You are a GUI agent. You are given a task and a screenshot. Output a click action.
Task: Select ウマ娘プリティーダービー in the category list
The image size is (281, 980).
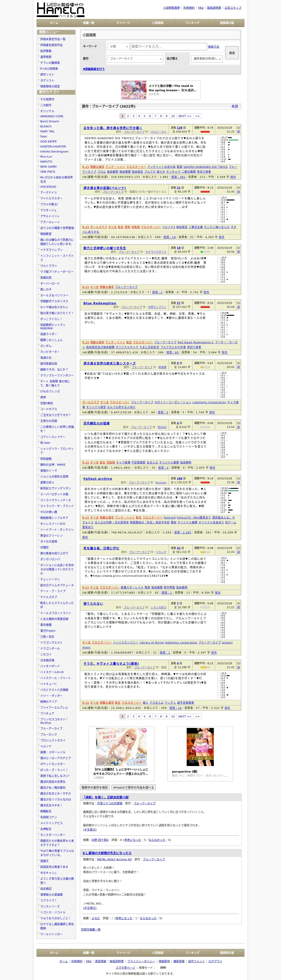[57, 272]
